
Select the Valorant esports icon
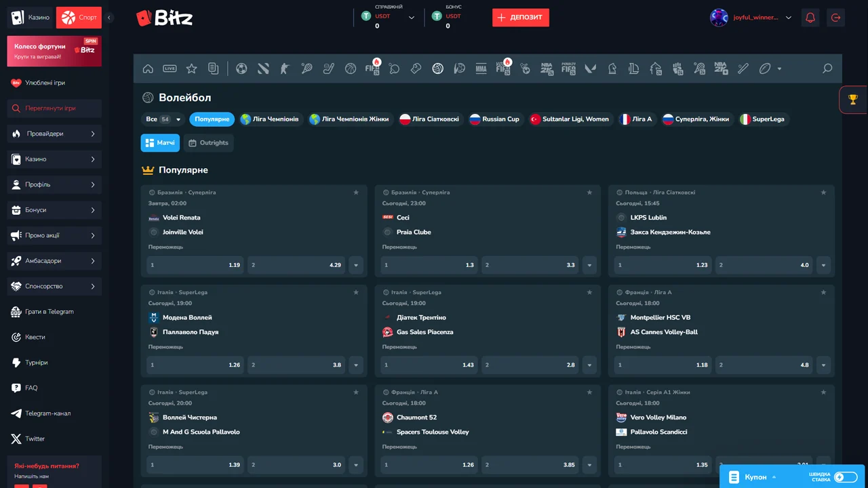590,68
